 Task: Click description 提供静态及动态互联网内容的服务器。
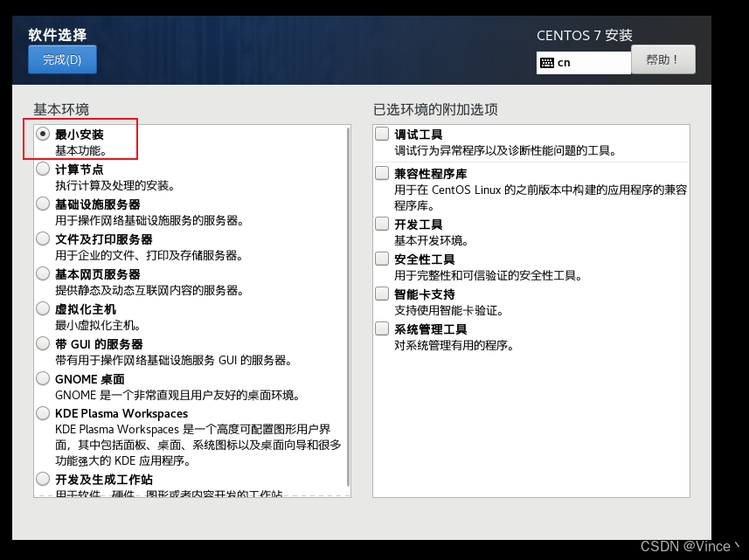[149, 290]
